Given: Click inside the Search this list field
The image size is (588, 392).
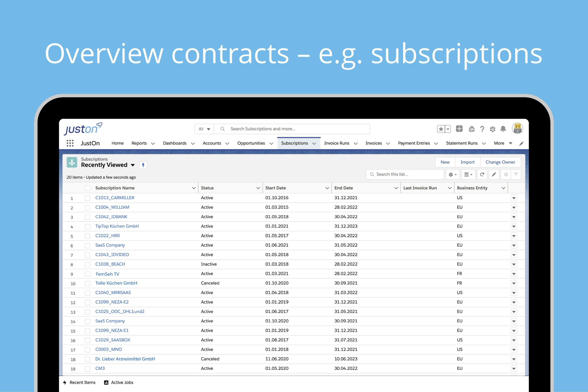Looking at the screenshot, I should click(405, 174).
